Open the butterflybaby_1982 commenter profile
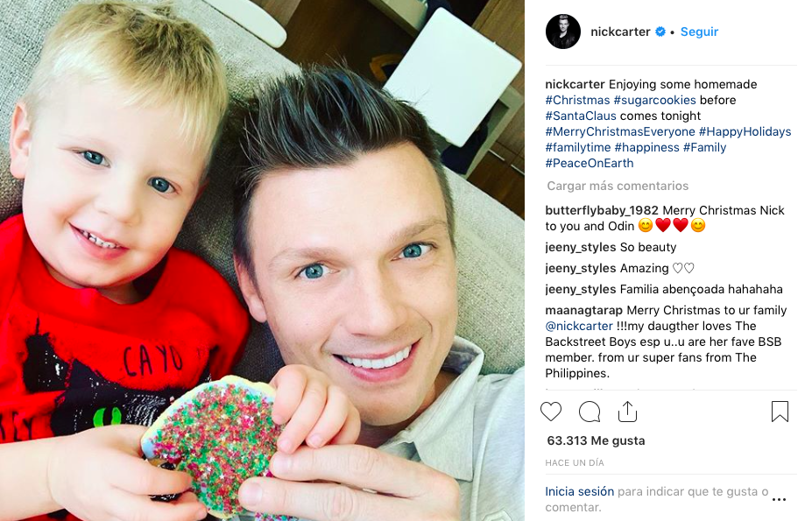Image resolution: width=812 pixels, height=521 pixels. [x=602, y=211]
